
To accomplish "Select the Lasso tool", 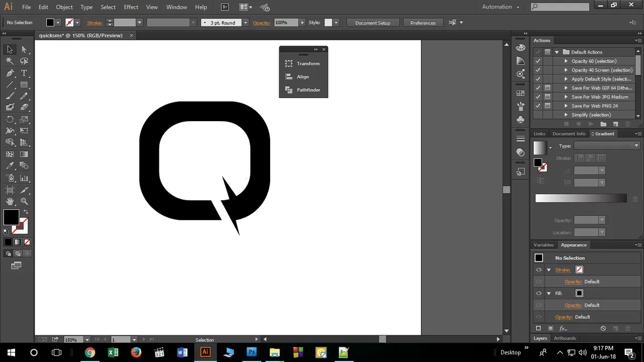I will [24, 61].
